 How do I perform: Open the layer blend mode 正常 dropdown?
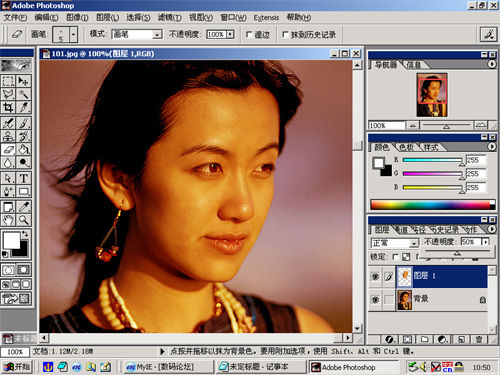[395, 243]
